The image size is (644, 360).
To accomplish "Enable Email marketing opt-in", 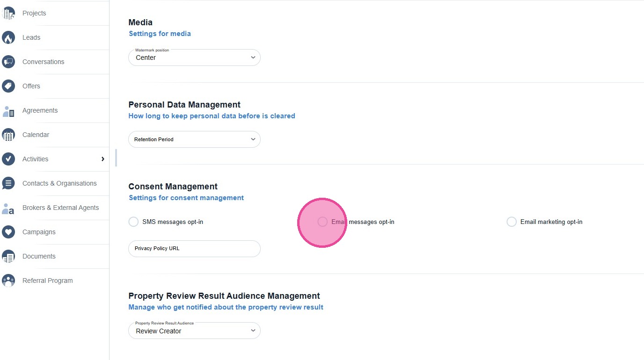I will click(512, 222).
